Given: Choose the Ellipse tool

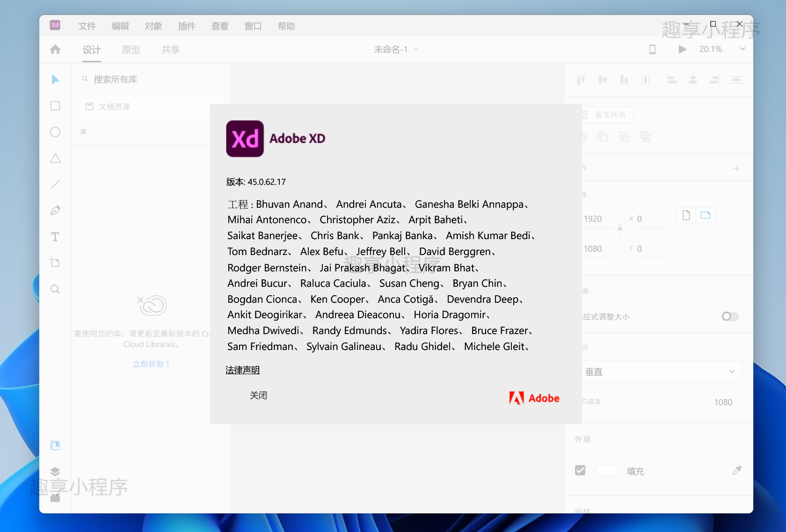Looking at the screenshot, I should (55, 132).
